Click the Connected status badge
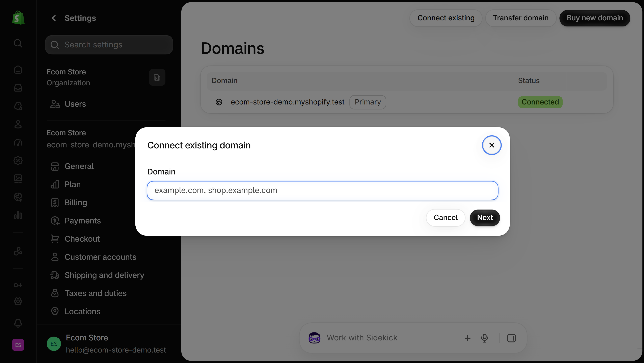 [540, 102]
